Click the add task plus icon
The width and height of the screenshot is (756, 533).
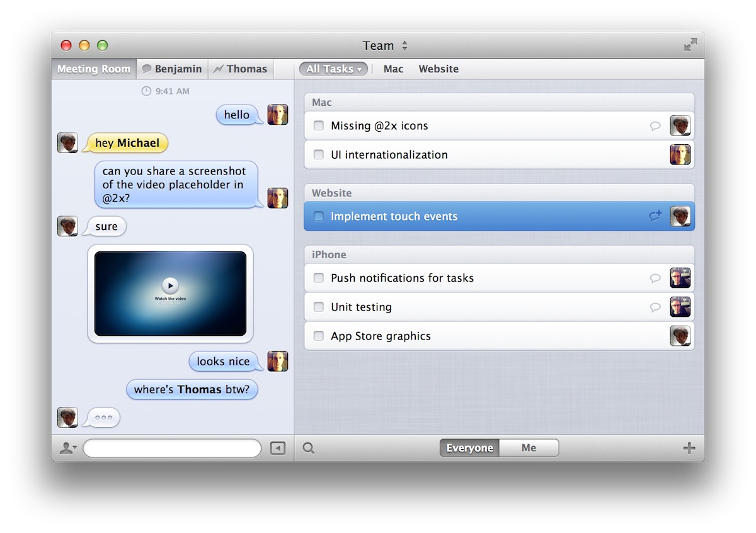click(x=689, y=449)
